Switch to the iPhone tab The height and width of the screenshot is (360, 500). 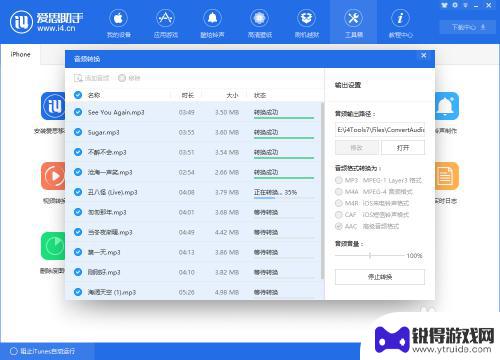pos(20,54)
